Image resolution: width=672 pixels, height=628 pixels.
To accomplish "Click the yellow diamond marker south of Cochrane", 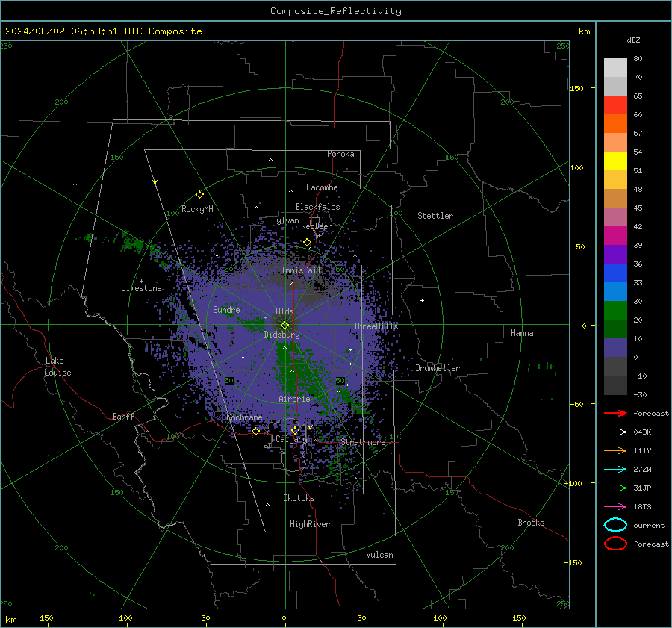I will pos(256,431).
